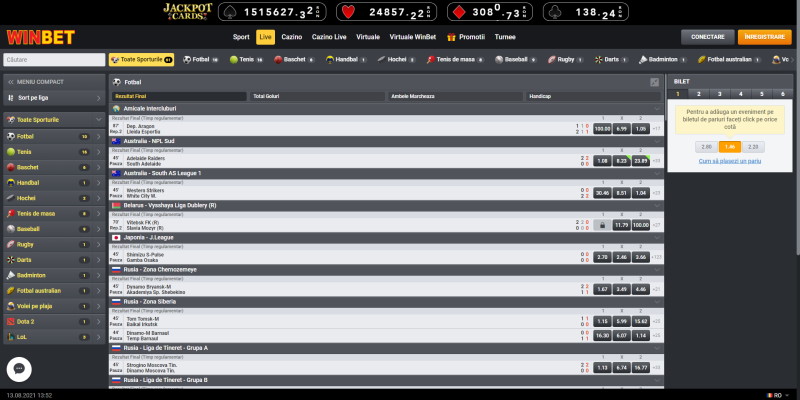
Task: Bet 100.00 on Dep. Aragon win
Action: point(602,129)
